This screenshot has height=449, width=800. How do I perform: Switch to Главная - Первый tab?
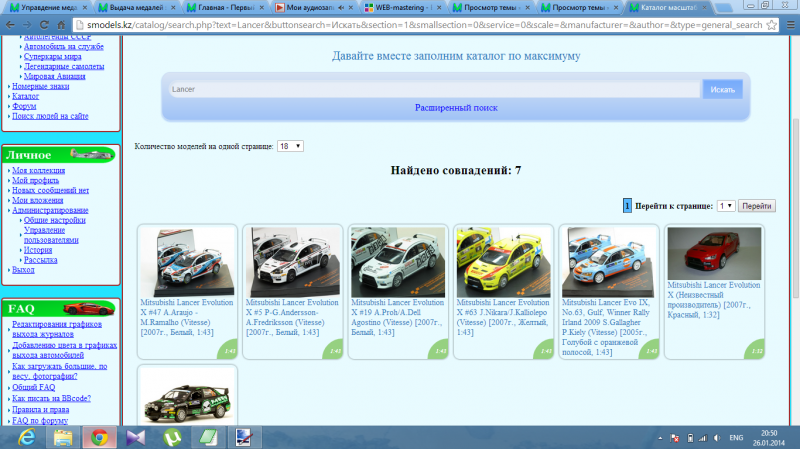click(225, 8)
